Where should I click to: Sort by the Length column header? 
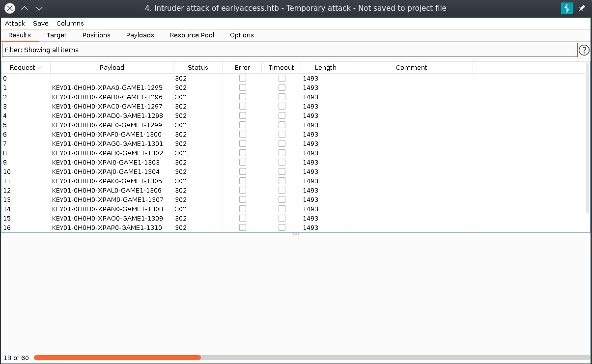click(325, 67)
